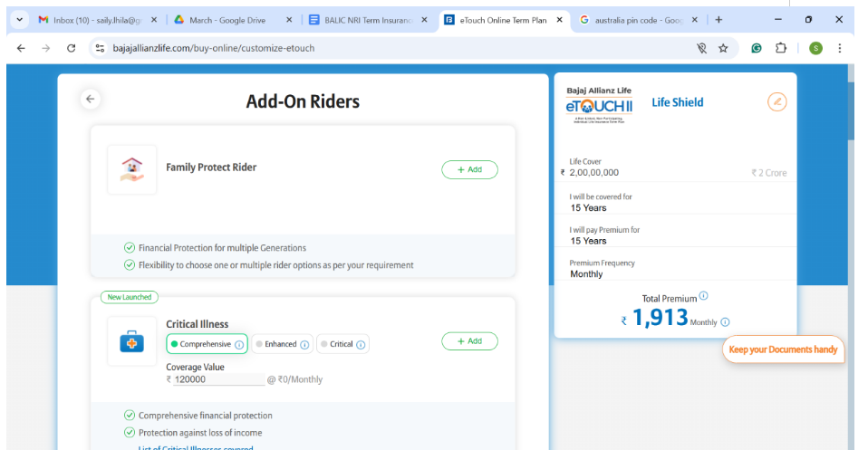Click the 1,913 total premium amount
The width and height of the screenshot is (868, 450).
click(660, 318)
